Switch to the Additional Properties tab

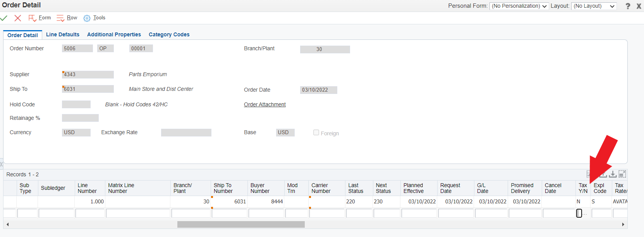coord(114,34)
